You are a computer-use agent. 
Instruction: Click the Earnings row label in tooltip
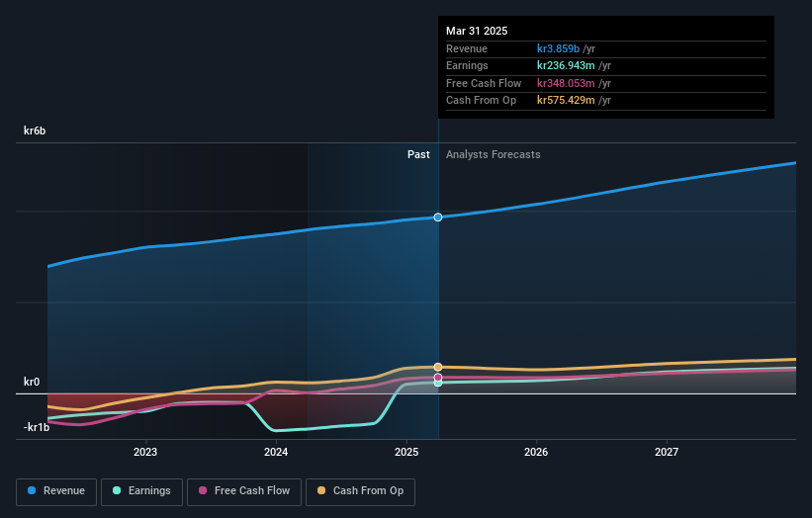pos(467,65)
